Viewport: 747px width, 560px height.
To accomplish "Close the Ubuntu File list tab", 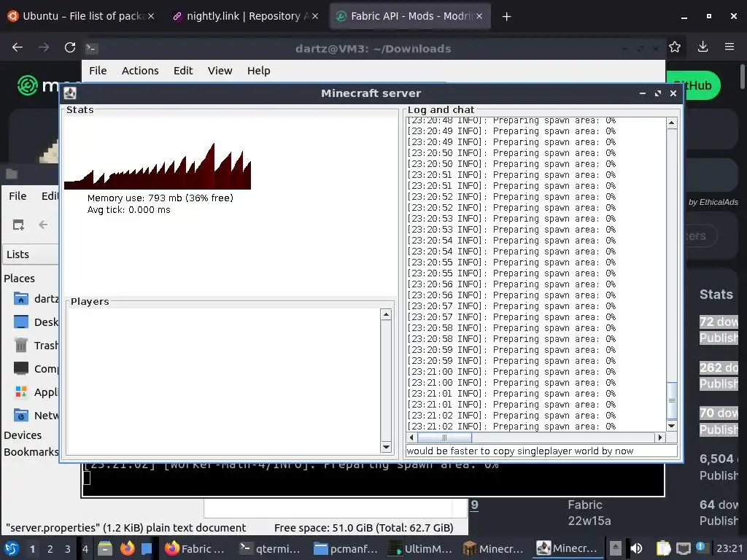I will pos(150,16).
